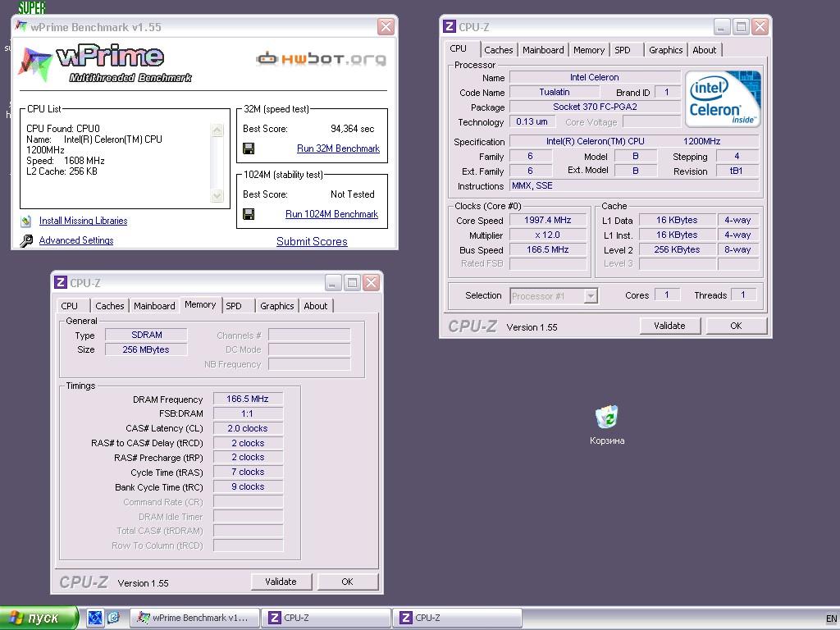Click the wPrime title bar icon

pos(21,27)
